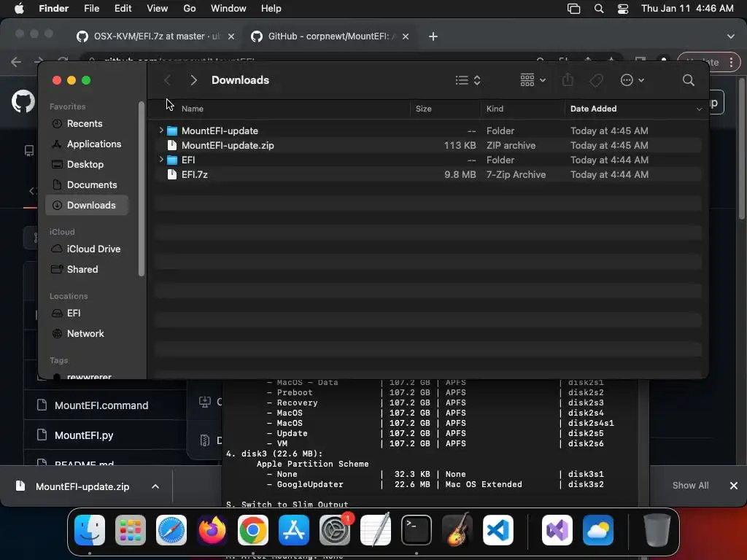This screenshot has height=560, width=747.
Task: Sort by the Kind column header
Action: point(495,109)
